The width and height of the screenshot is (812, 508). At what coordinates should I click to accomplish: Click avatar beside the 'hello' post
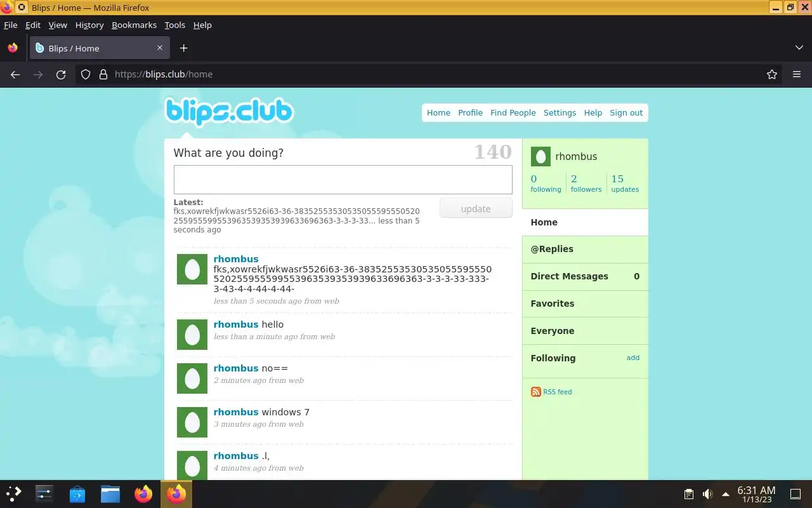(192, 335)
